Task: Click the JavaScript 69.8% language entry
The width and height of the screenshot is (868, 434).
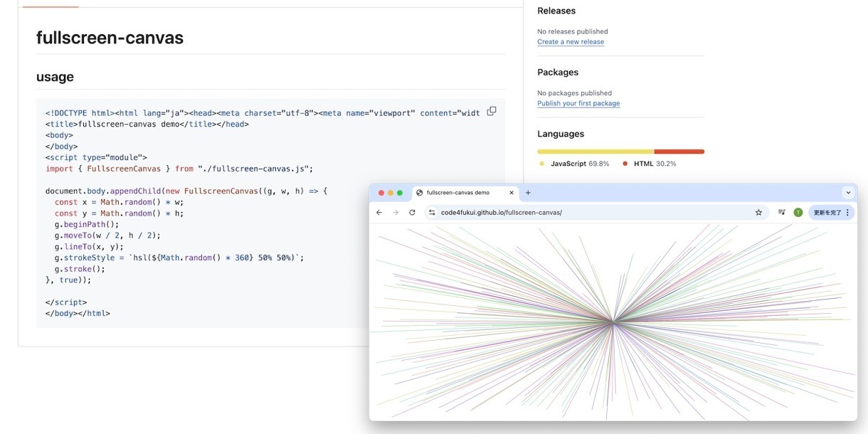Action: [x=579, y=164]
